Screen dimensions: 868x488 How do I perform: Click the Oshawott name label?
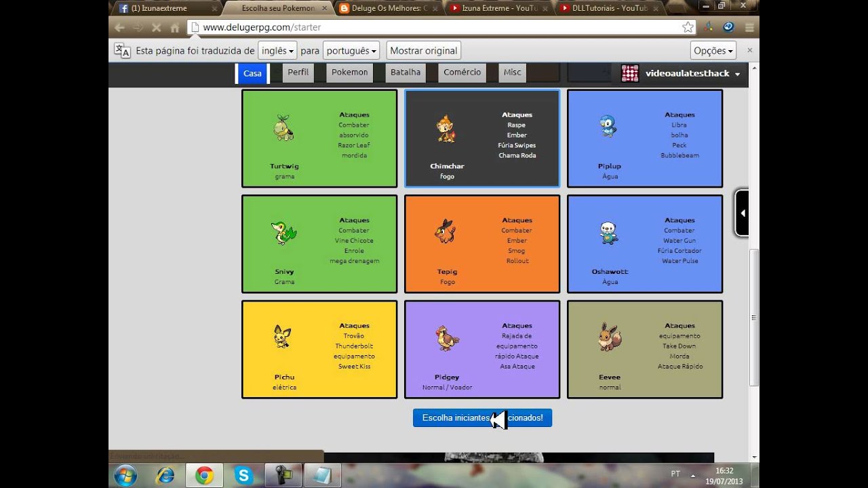pyautogui.click(x=610, y=272)
